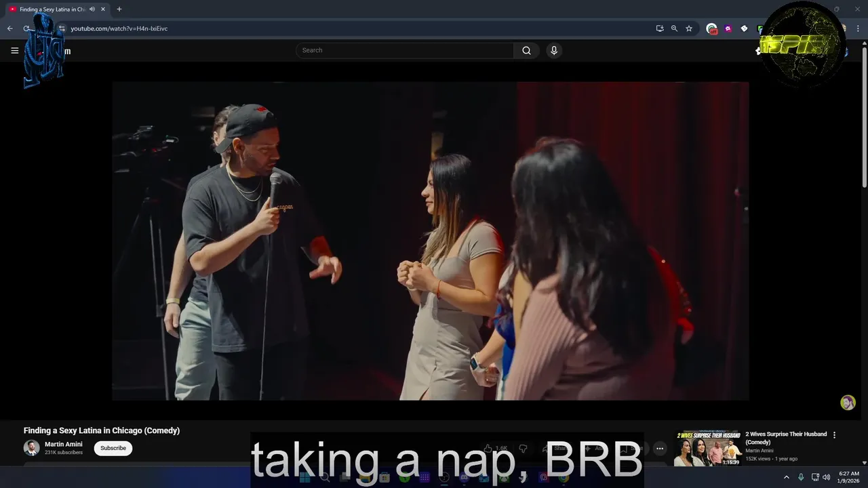This screenshot has width=868, height=488.
Task: Click the round avatar at the video's lower right
Action: pyautogui.click(x=848, y=403)
